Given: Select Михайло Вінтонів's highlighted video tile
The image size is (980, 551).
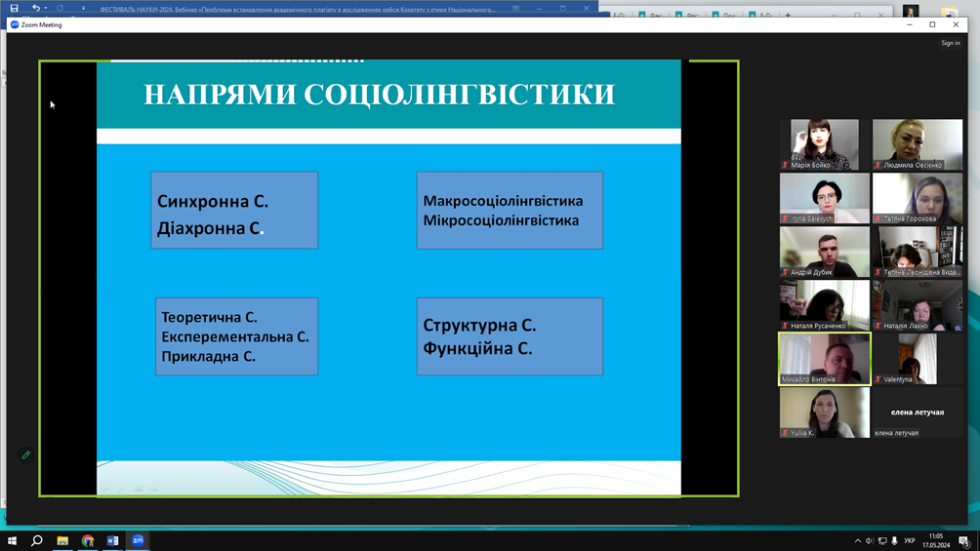Looking at the screenshot, I should click(x=825, y=359).
